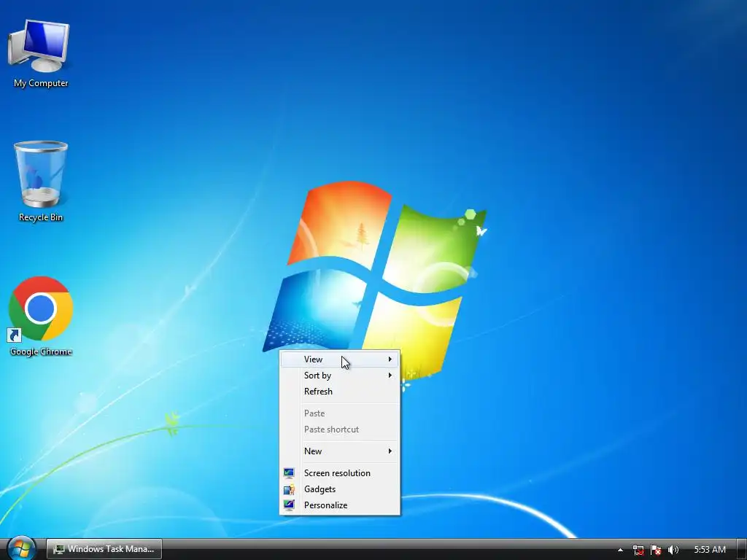Click the network status tray icon
The height and width of the screenshot is (560, 747).
pyautogui.click(x=638, y=550)
